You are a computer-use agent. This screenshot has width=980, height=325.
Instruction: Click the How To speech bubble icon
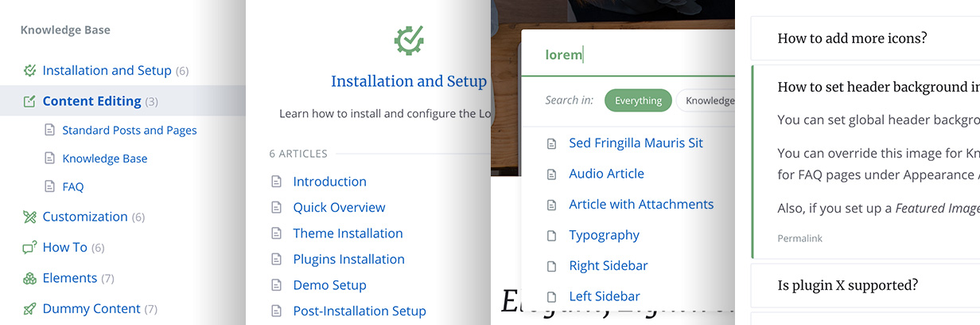pyautogui.click(x=29, y=248)
